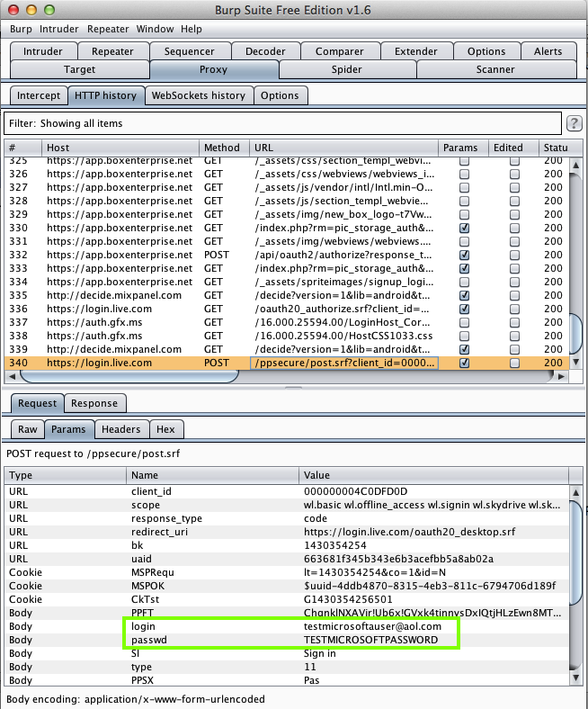Image resolution: width=588 pixels, height=709 pixels.
Task: Sort history by the Method column header
Action: click(224, 148)
